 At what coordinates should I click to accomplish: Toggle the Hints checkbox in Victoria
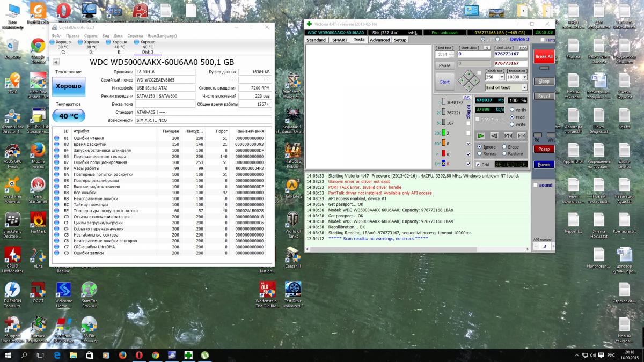point(543,40)
